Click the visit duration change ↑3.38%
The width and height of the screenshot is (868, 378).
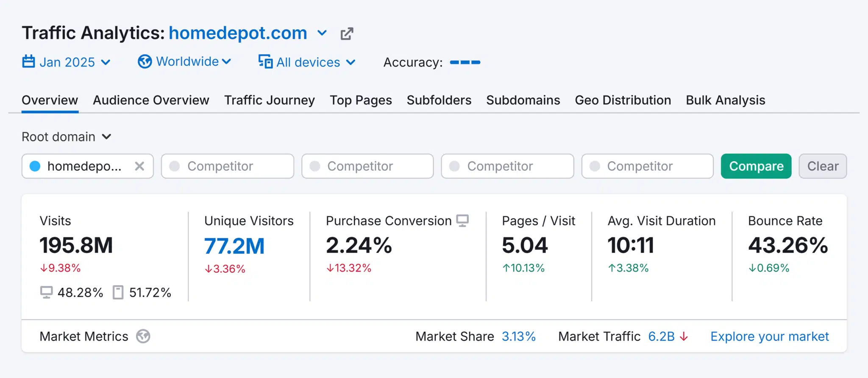click(629, 268)
